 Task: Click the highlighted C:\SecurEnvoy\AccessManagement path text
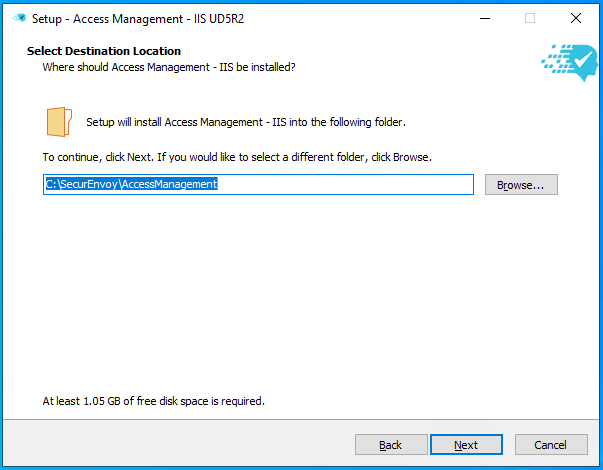point(131,185)
